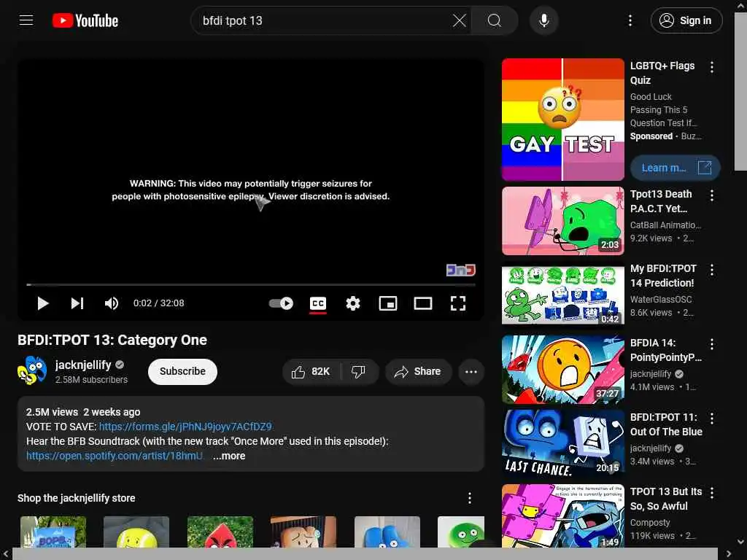The width and height of the screenshot is (747, 560).
Task: Open options for TPOT 13 But Its So Awful
Action: pyautogui.click(x=712, y=493)
